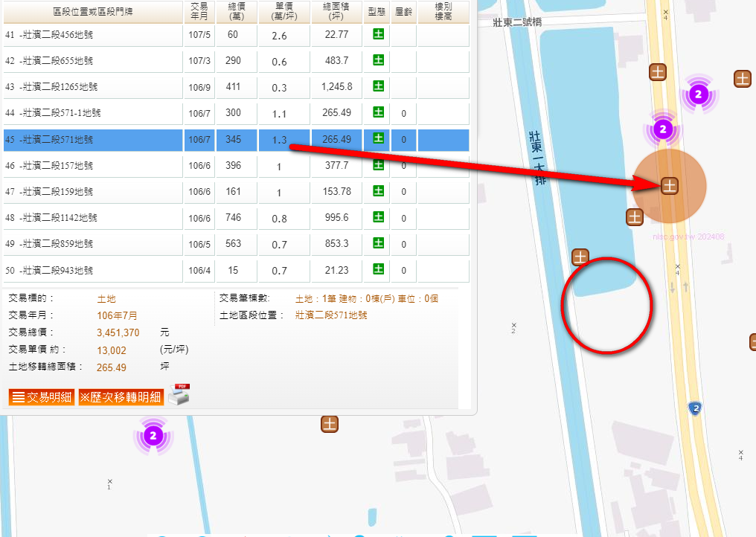756x537 pixels.
Task: Click land marker nearest the red circle
Action: coord(580,257)
